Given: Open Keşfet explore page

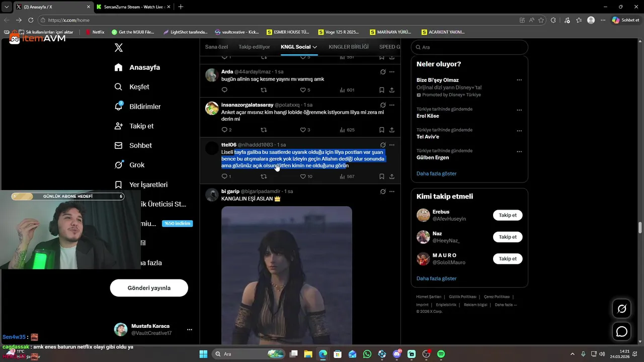Looking at the screenshot, I should click(x=132, y=86).
